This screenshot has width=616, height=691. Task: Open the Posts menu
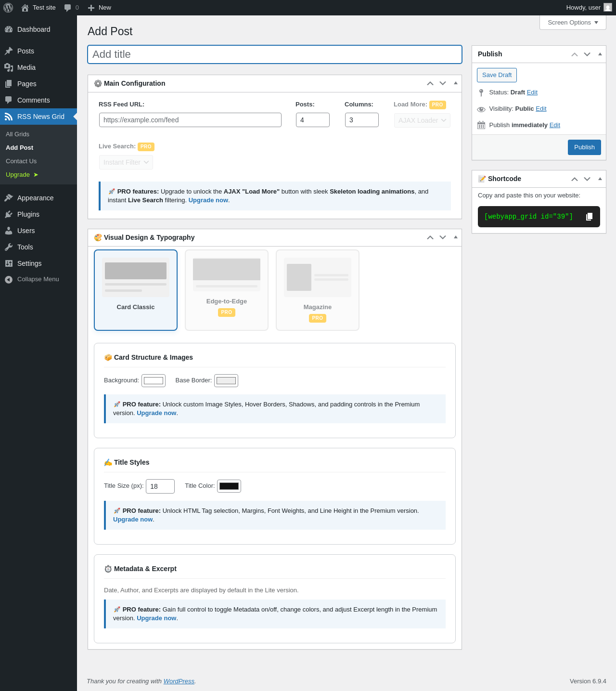[x=38, y=51]
